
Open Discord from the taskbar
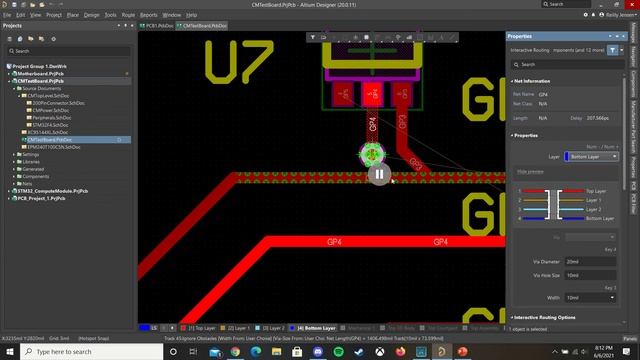(x=318, y=351)
